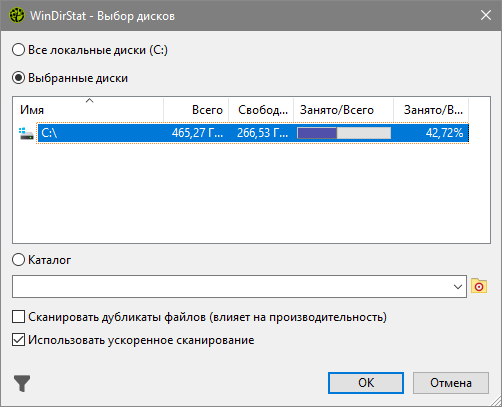Screen dimensions: 502x407
Task: Click the "Занято/В..." percentage column header
Action: (431, 110)
